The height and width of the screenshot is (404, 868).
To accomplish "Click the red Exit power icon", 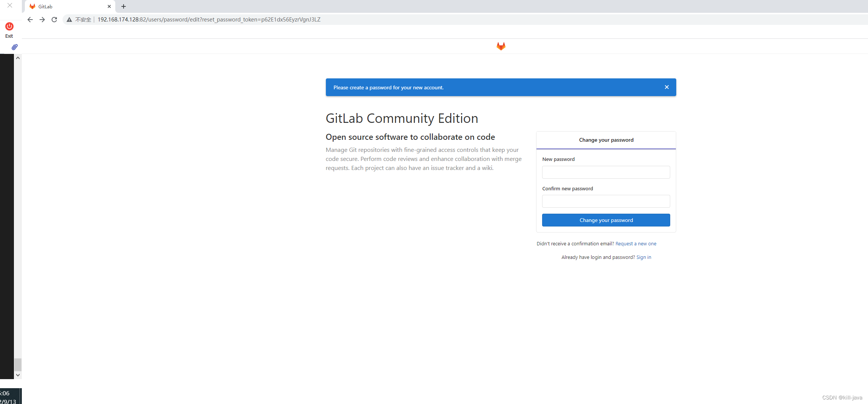I will pyautogui.click(x=9, y=26).
